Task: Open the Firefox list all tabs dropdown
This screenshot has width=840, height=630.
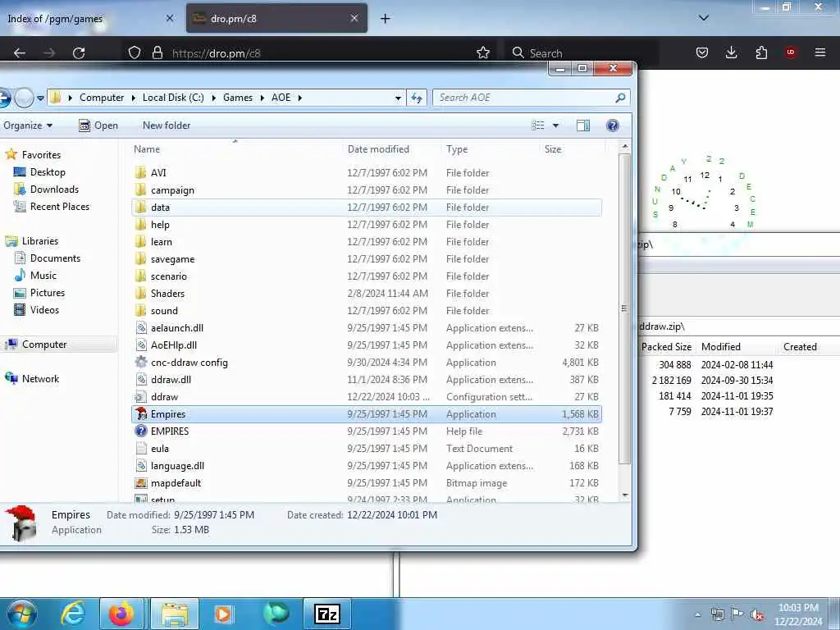Action: click(704, 18)
